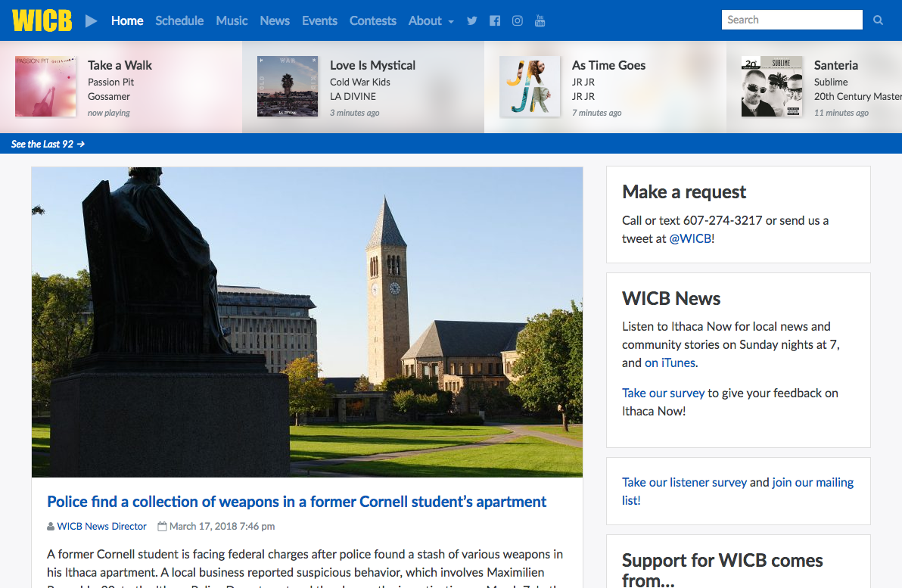Click the 7 minutes ago timestamp
902x588 pixels.
(x=596, y=113)
